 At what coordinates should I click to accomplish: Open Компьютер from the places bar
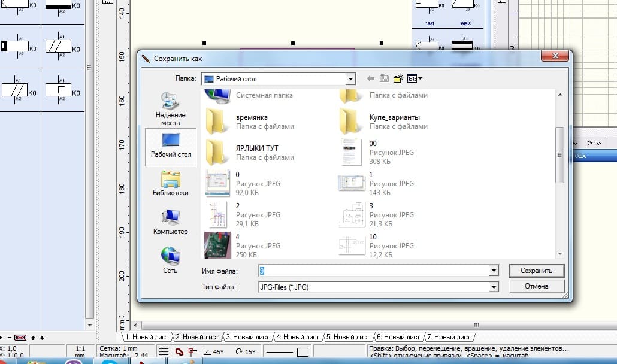[171, 222]
